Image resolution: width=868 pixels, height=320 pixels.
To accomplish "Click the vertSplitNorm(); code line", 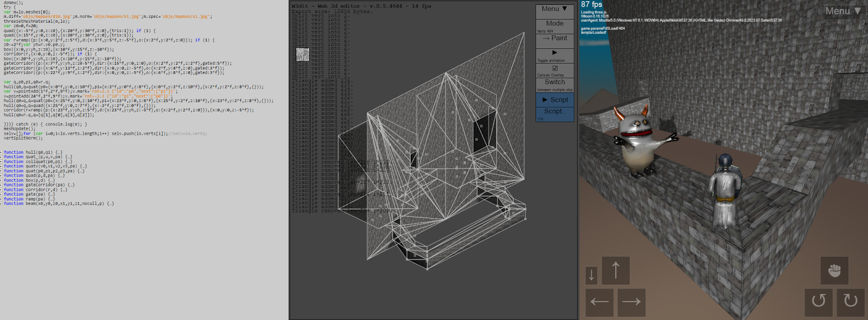I will [x=23, y=138].
